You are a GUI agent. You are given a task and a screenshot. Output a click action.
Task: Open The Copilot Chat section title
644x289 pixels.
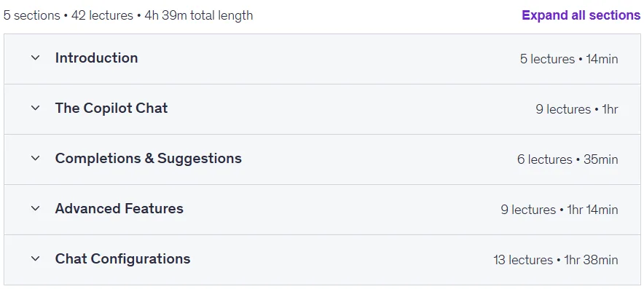point(111,108)
